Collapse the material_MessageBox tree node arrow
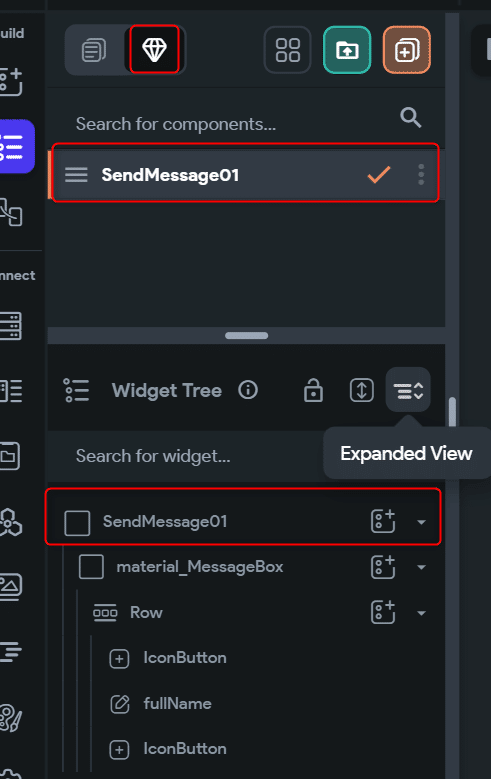The width and height of the screenshot is (491, 779). 421,567
